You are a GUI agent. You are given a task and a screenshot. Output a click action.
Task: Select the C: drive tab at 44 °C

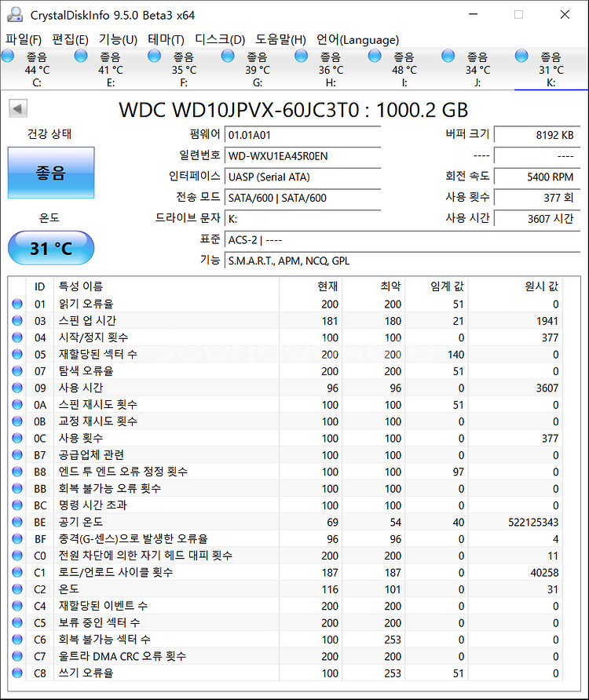37,69
